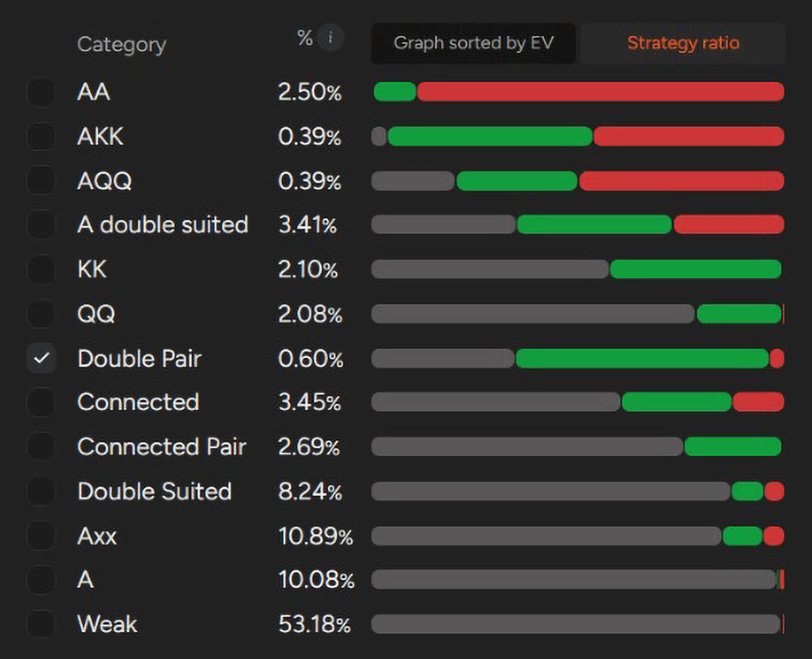Click the Double Suited category label
Image resolution: width=812 pixels, height=659 pixels.
pos(154,490)
